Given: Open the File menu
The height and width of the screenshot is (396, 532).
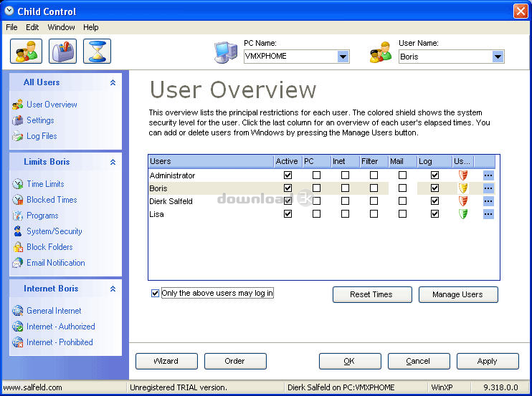Looking at the screenshot, I should (x=11, y=27).
